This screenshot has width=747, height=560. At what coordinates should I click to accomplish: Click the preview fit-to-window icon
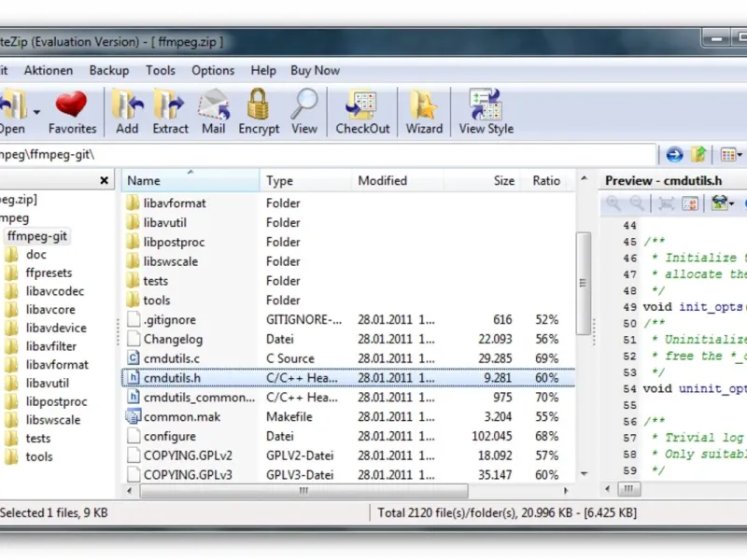(666, 203)
